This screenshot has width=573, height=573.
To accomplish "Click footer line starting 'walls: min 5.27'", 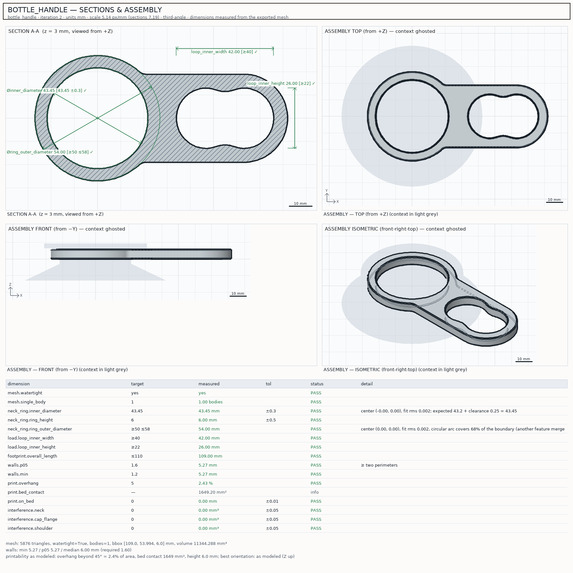I will (x=69, y=550).
